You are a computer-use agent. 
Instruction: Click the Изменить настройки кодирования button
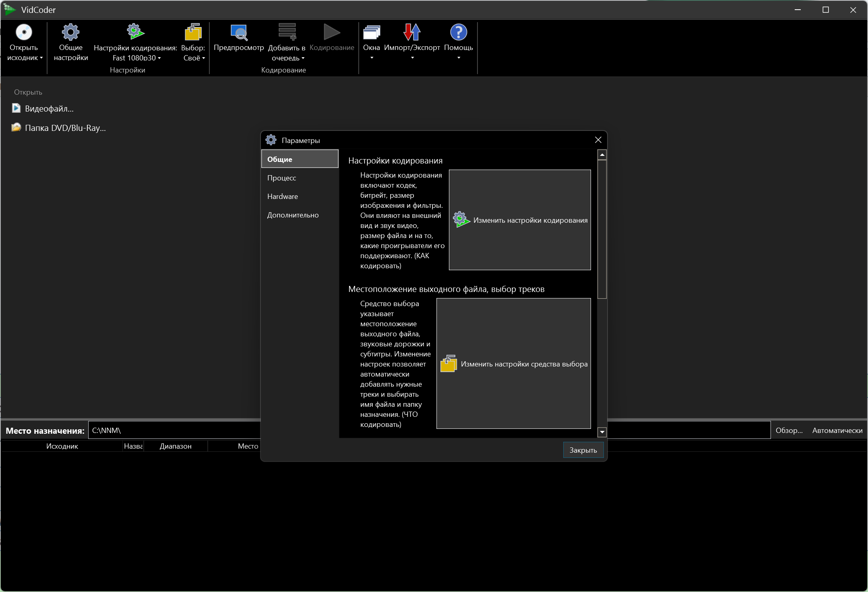pos(519,220)
